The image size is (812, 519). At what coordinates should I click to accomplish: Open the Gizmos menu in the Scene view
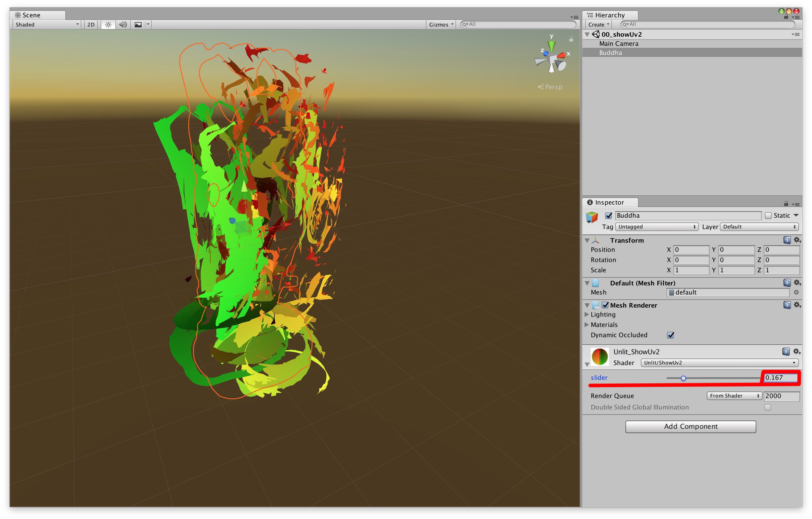tap(440, 24)
